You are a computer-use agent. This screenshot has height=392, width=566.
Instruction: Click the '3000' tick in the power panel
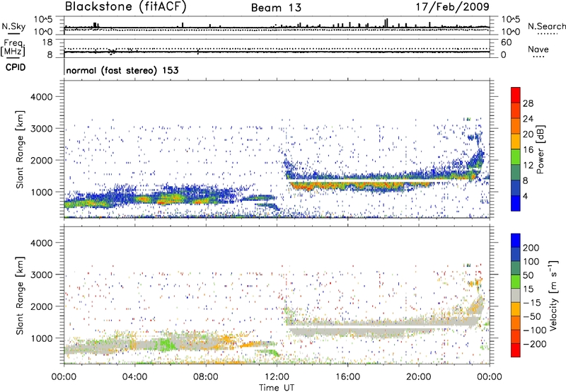tap(42, 129)
